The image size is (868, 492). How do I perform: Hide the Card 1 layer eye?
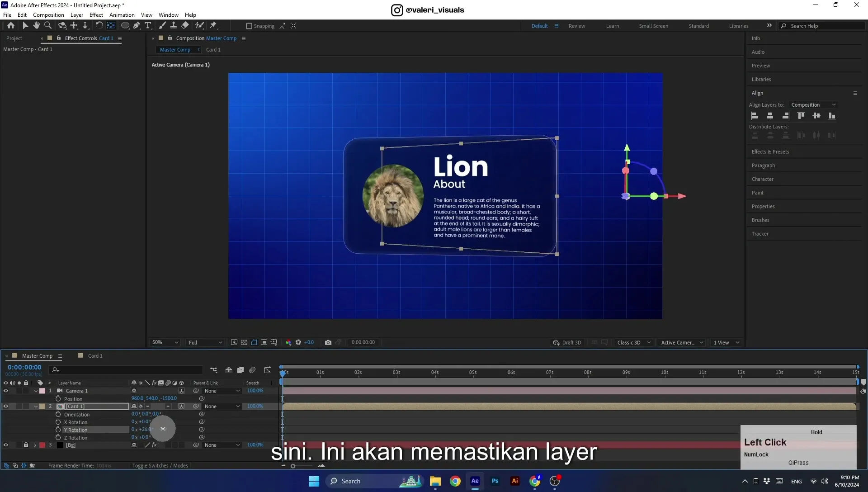(6, 406)
